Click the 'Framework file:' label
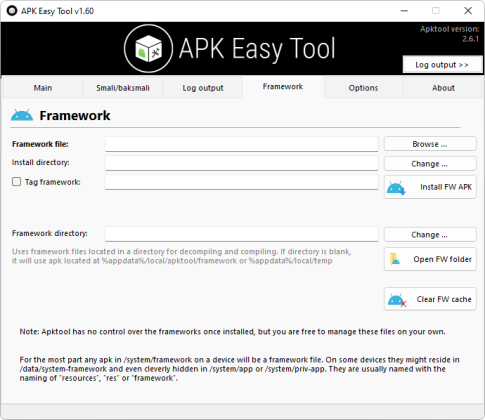Image resolution: width=485 pixels, height=420 pixels. point(40,144)
